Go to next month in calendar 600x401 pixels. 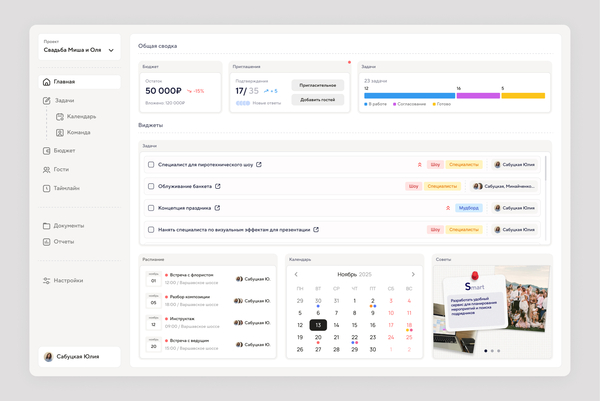(413, 274)
